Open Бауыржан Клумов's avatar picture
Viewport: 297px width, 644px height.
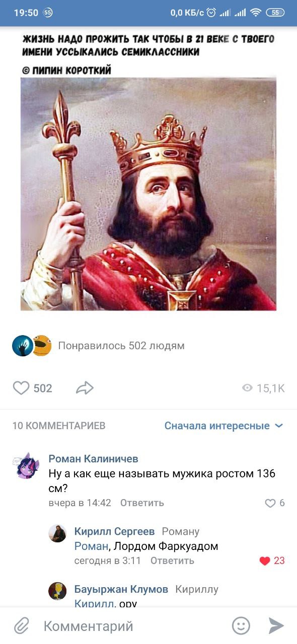tap(57, 591)
